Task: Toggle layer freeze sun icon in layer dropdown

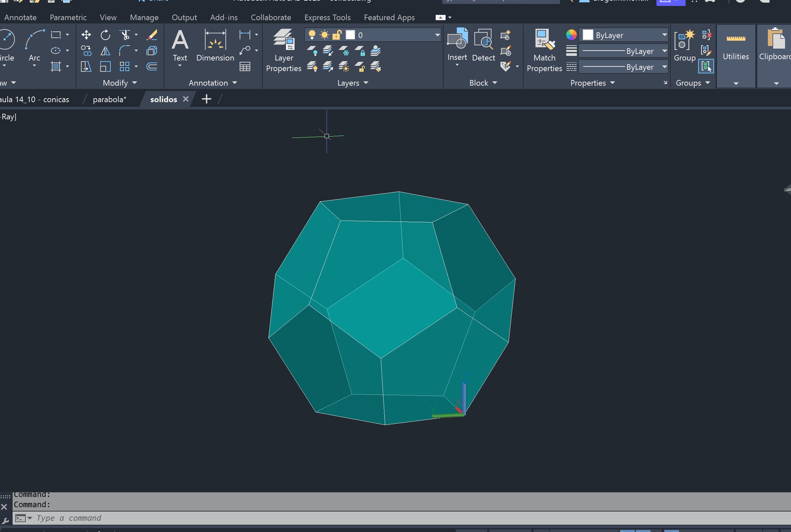Action: click(x=325, y=35)
